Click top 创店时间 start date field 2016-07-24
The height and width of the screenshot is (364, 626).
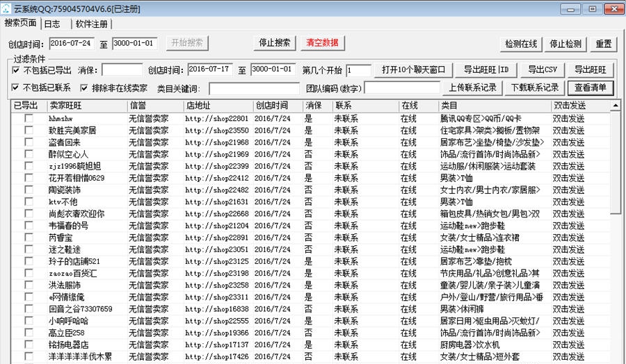pyautogui.click(x=72, y=44)
